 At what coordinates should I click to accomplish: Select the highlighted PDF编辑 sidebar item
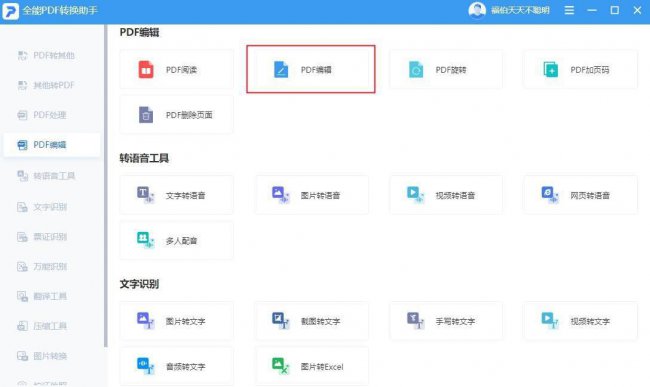click(x=51, y=145)
